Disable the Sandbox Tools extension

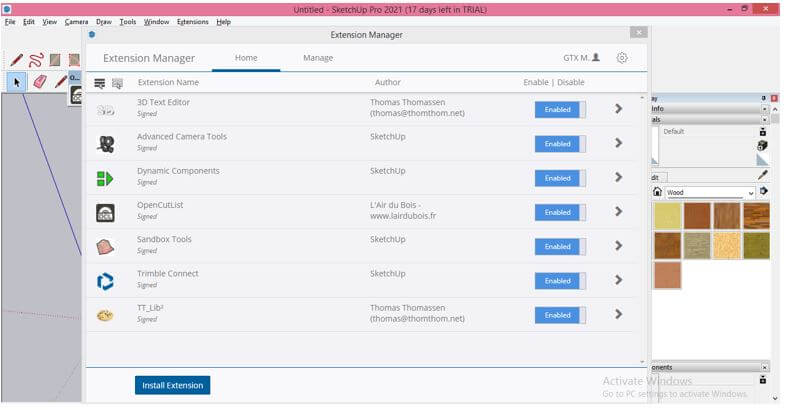pos(560,247)
